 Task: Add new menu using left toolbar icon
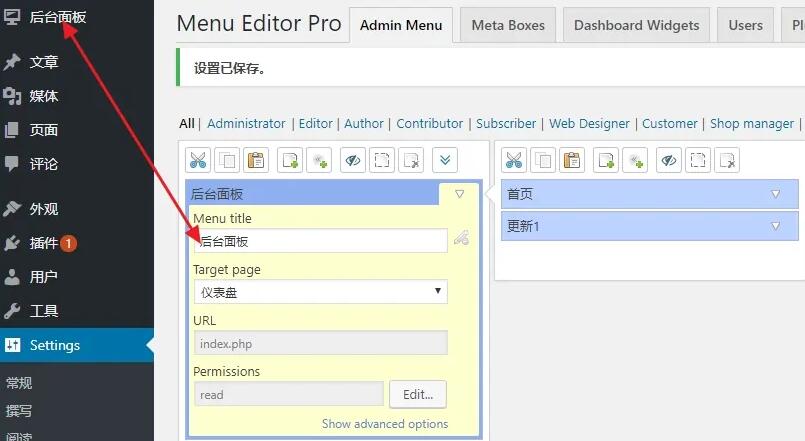[x=290, y=160]
